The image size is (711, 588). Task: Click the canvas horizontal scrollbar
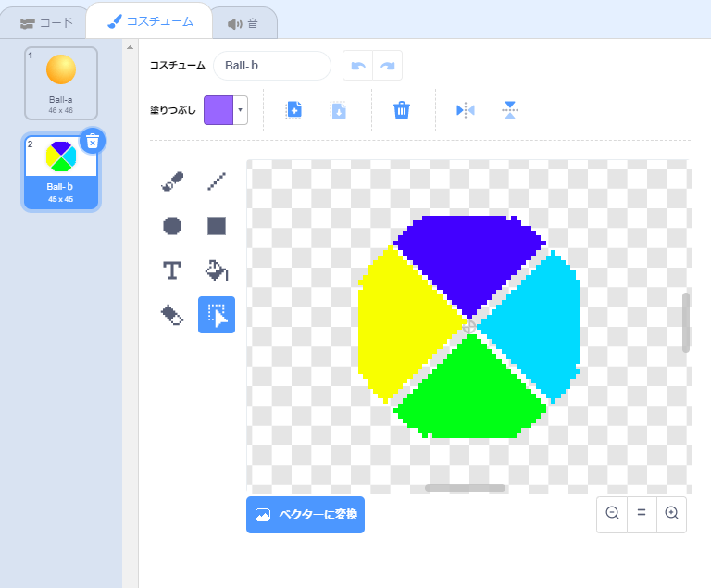(466, 488)
